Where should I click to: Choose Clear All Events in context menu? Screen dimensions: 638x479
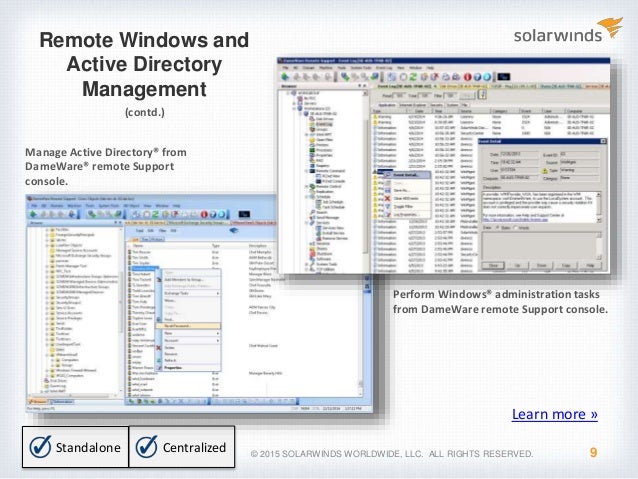pyautogui.click(x=406, y=199)
